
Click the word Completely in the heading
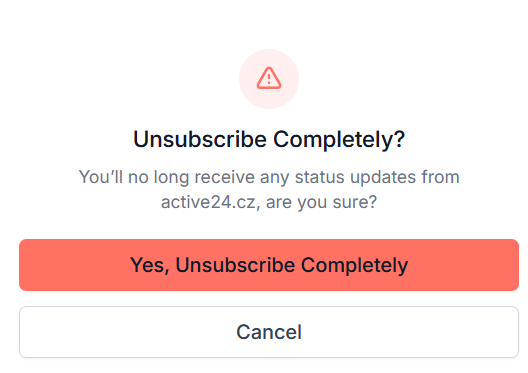339,139
